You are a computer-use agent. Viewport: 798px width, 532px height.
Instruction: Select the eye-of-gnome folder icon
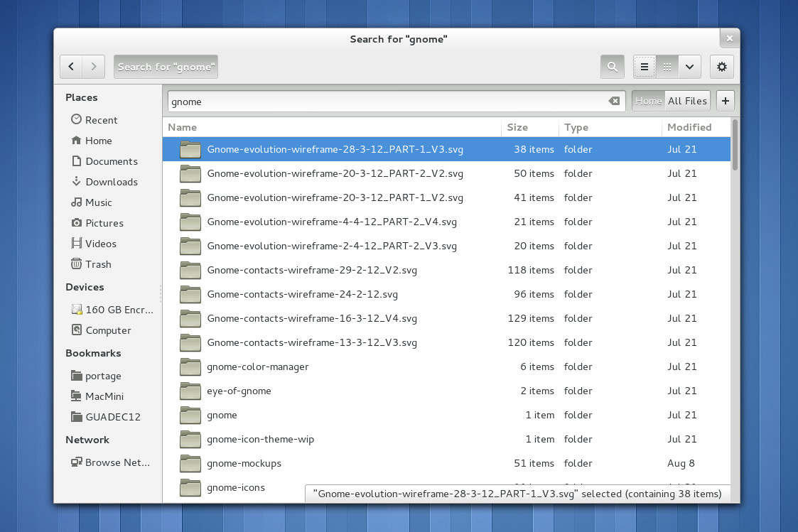click(190, 391)
